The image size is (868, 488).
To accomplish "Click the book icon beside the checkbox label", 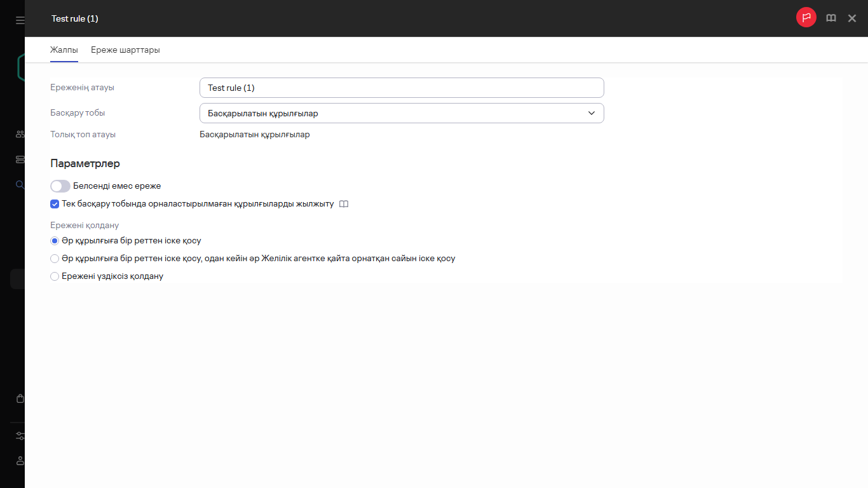I will (x=344, y=205).
